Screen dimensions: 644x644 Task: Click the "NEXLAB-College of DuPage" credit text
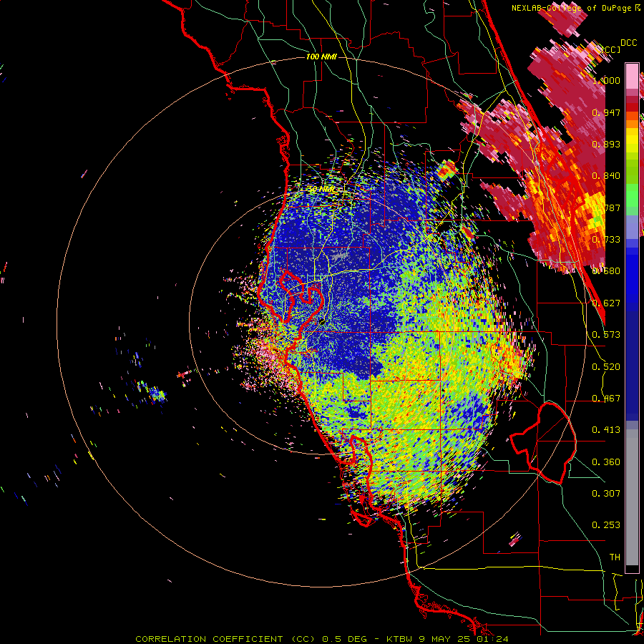pos(571,8)
